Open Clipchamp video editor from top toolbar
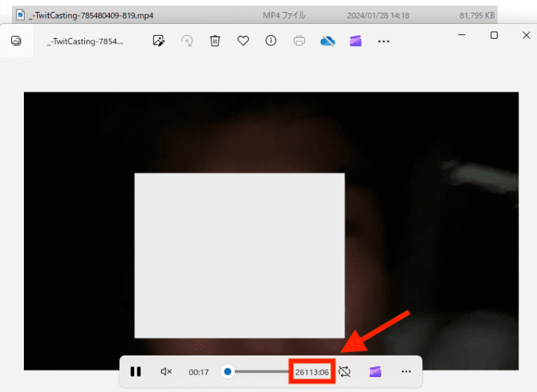The height and width of the screenshot is (392, 537). coord(356,41)
